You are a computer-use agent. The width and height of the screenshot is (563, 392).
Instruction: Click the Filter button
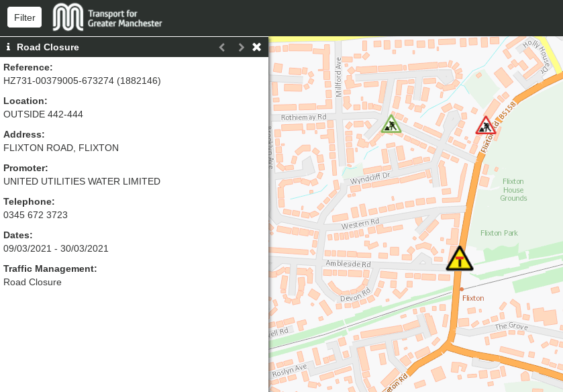tap(24, 17)
